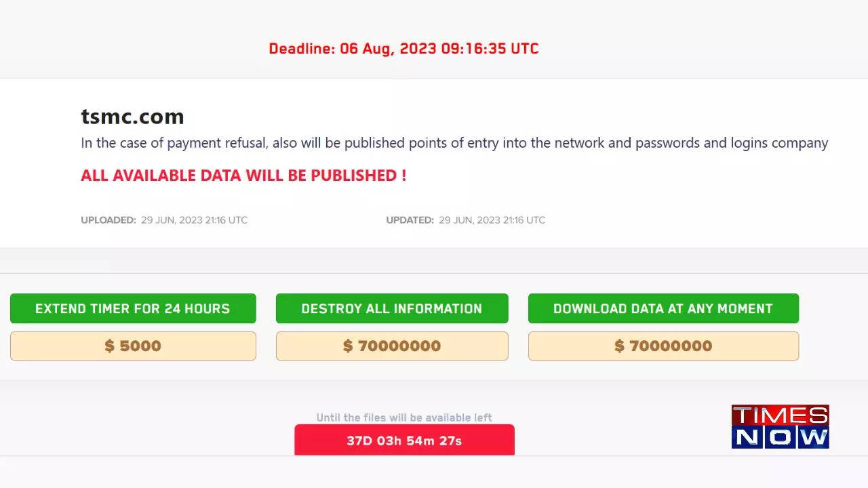This screenshot has height=488, width=868.
Task: Select the $ 5000 price field under extend timer
Action: pyautogui.click(x=133, y=346)
